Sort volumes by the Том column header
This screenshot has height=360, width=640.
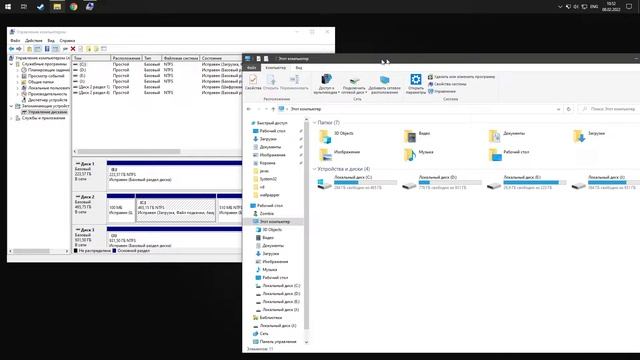pyautogui.click(x=91, y=58)
